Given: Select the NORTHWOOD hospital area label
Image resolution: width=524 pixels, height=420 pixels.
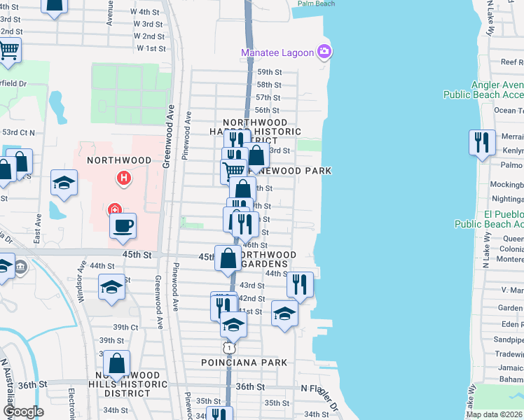Looking at the screenshot, I should (x=119, y=160).
